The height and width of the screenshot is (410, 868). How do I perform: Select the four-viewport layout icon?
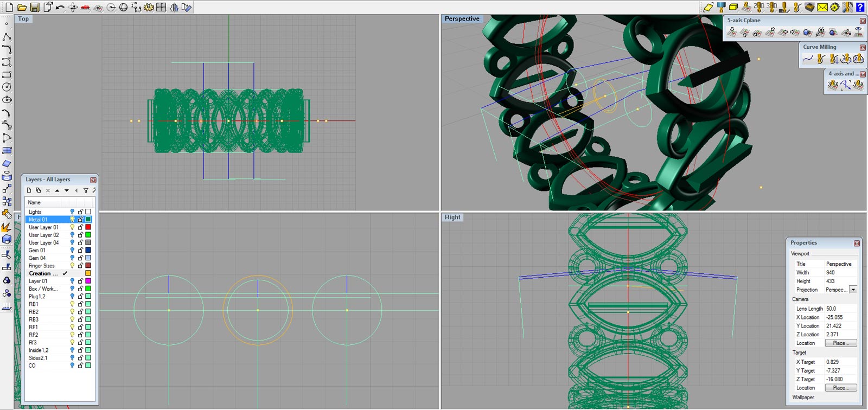(x=161, y=7)
